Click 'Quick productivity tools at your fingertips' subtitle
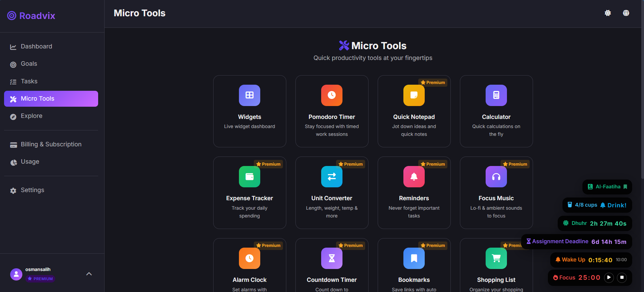The height and width of the screenshot is (292, 644). pos(373,58)
